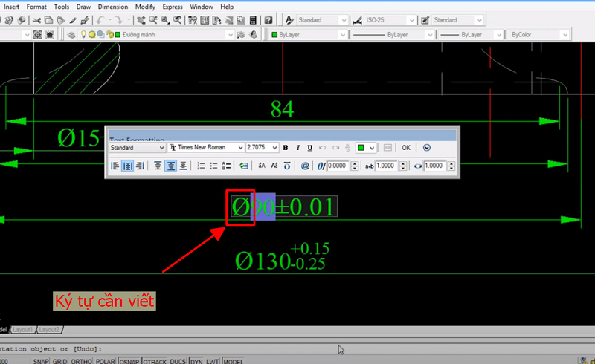Open the Draw menu
Image resolution: width=595 pixels, height=364 pixels.
point(83,7)
